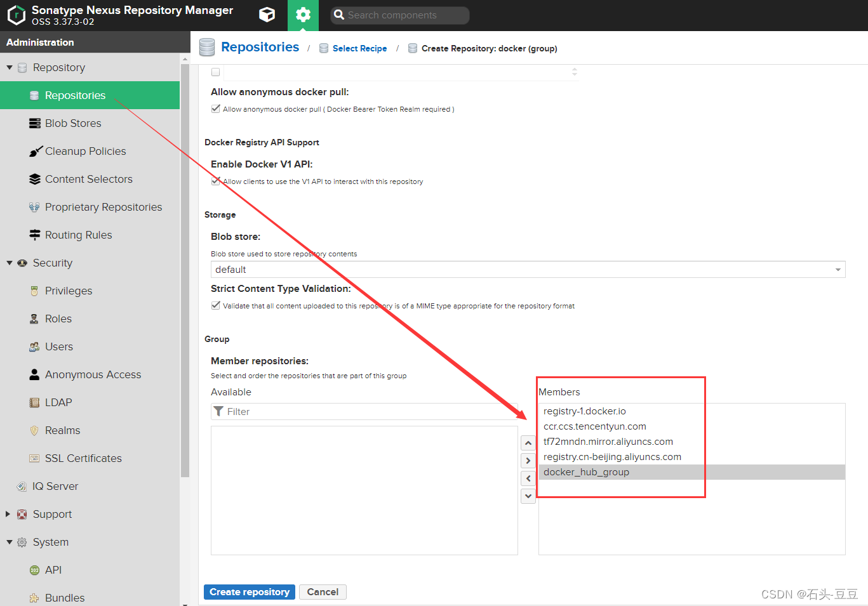
Task: Click the Repositories database icon in breadcrumb
Action: tap(207, 47)
